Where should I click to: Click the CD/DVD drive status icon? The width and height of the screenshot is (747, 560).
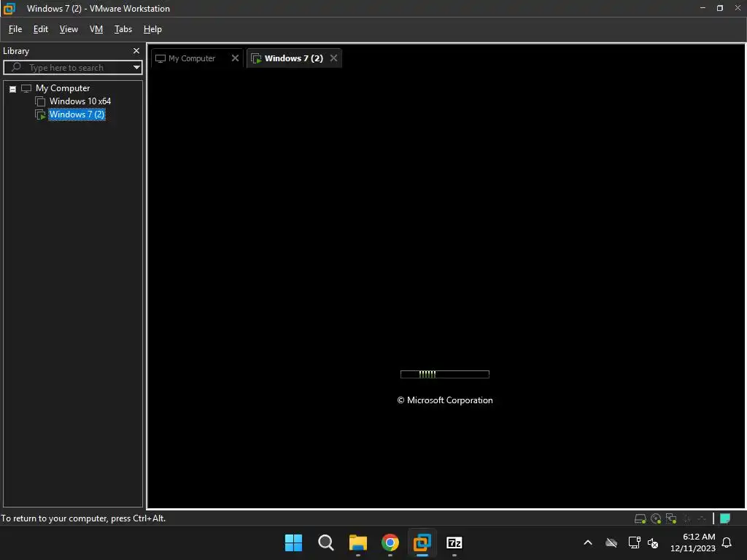[x=656, y=518]
